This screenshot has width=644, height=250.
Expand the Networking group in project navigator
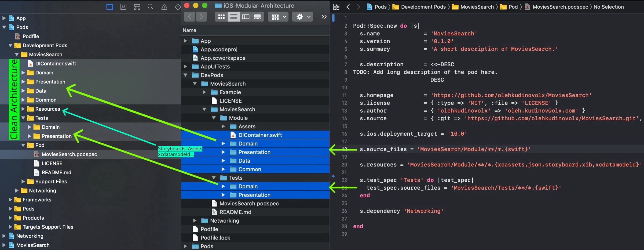coord(17,190)
